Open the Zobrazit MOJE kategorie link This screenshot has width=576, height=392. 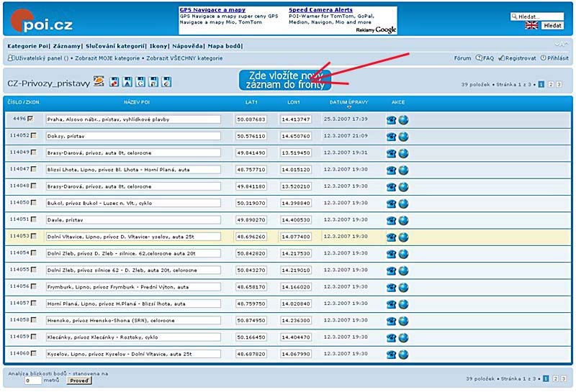(107, 58)
